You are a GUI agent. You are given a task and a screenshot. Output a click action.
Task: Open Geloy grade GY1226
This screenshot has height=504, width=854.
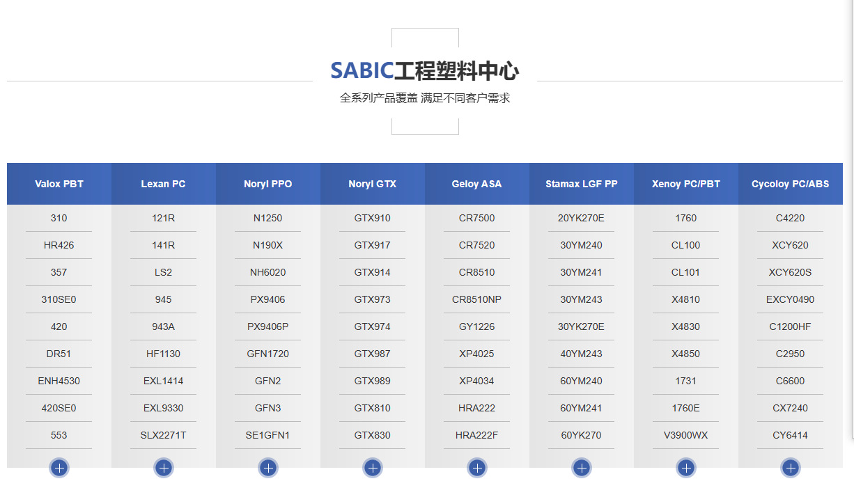click(x=477, y=326)
